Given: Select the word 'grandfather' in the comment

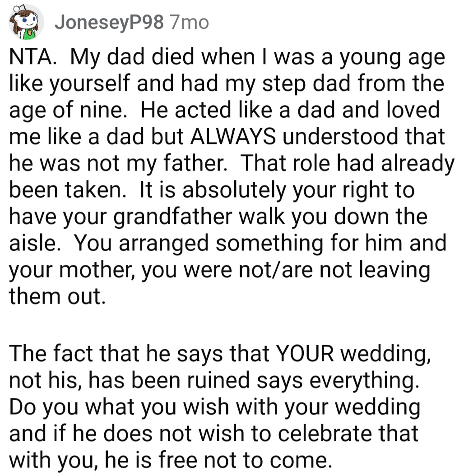Looking at the screenshot, I should [172, 217].
